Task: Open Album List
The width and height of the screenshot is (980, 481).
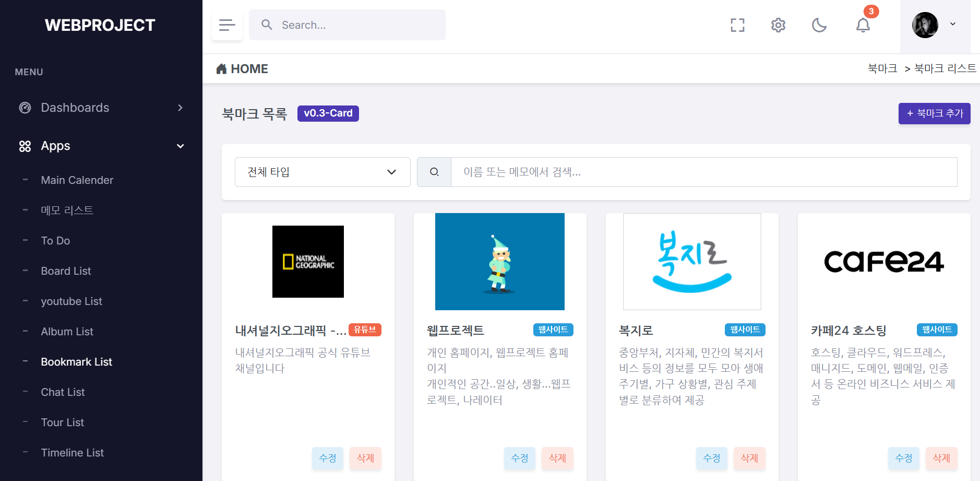Action: (67, 332)
